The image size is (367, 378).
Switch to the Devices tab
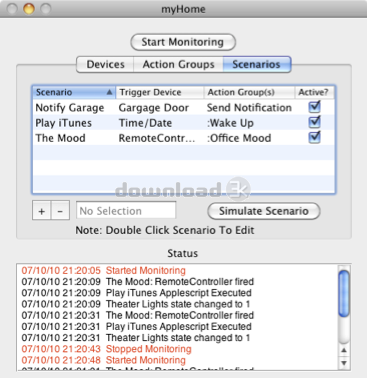pyautogui.click(x=105, y=64)
